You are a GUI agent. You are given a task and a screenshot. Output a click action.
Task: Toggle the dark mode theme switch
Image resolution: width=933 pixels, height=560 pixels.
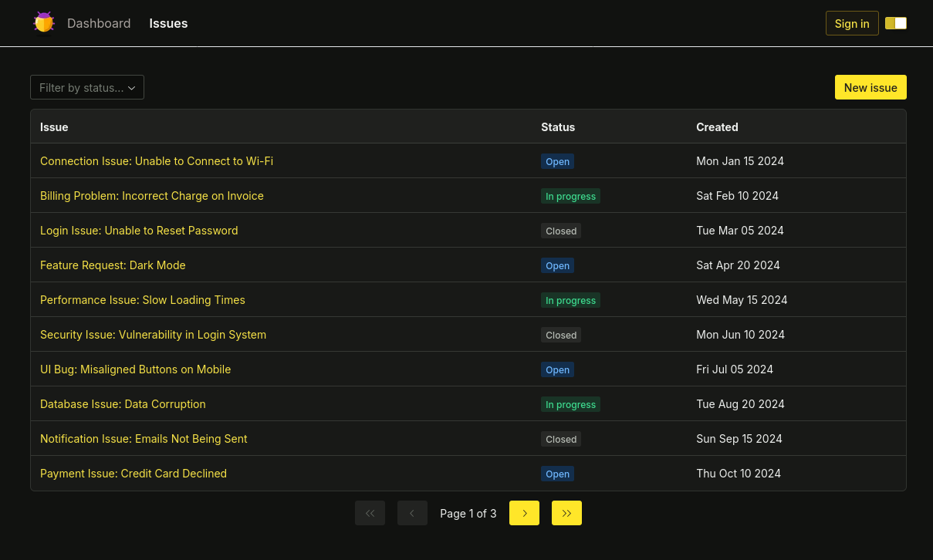pos(895,23)
